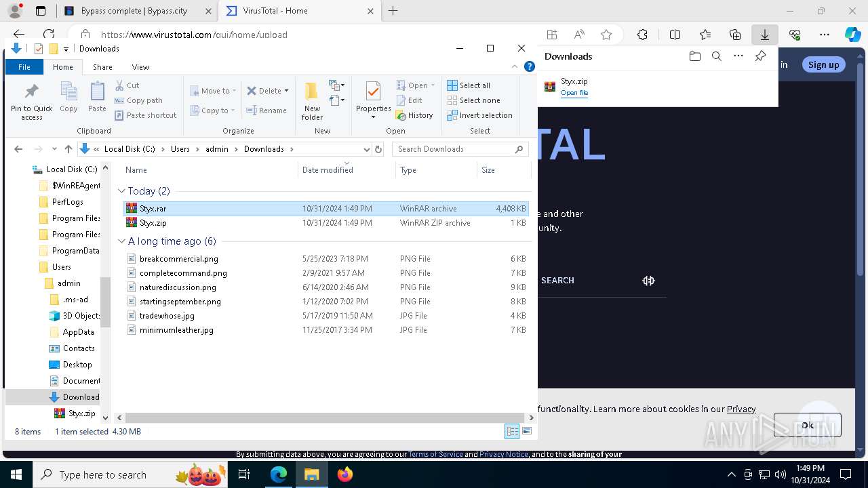Click Select none
Viewport: 868px width, 488px height.
(x=473, y=100)
